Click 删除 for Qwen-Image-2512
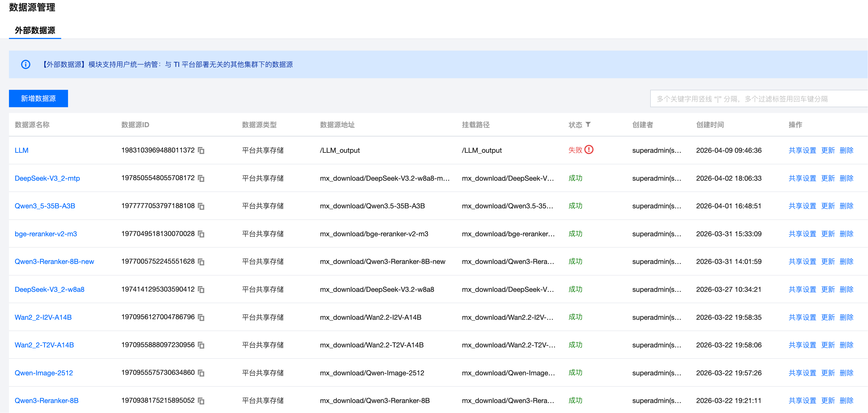The height and width of the screenshot is (413, 868). tap(846, 373)
